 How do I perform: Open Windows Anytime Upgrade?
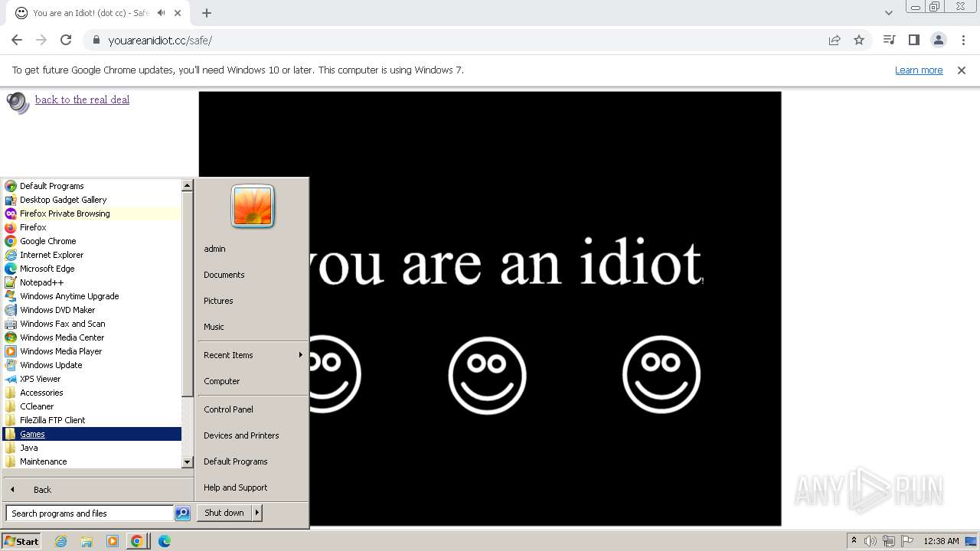[92, 296]
